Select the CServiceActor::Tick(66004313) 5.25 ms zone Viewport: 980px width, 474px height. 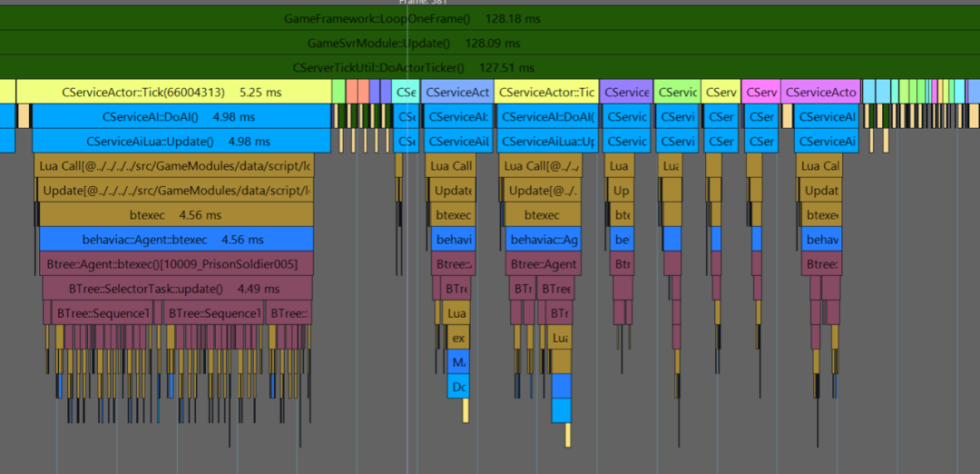coord(173,92)
